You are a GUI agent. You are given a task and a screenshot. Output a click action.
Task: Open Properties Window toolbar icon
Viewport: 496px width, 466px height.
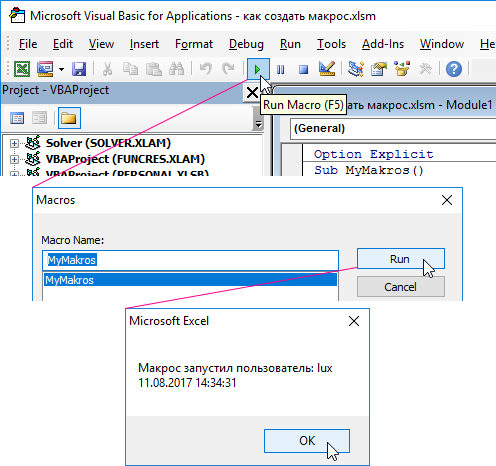(x=379, y=69)
